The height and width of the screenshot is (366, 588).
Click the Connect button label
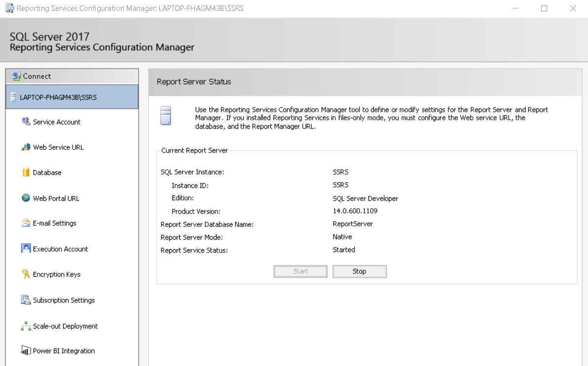point(37,76)
